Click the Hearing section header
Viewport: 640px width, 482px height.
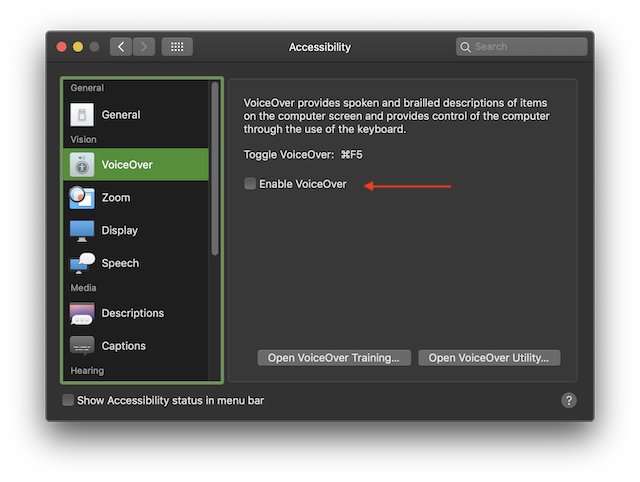pos(87,371)
